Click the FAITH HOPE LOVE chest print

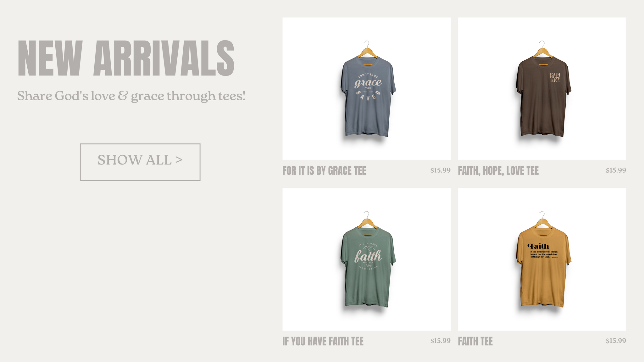[x=555, y=77]
